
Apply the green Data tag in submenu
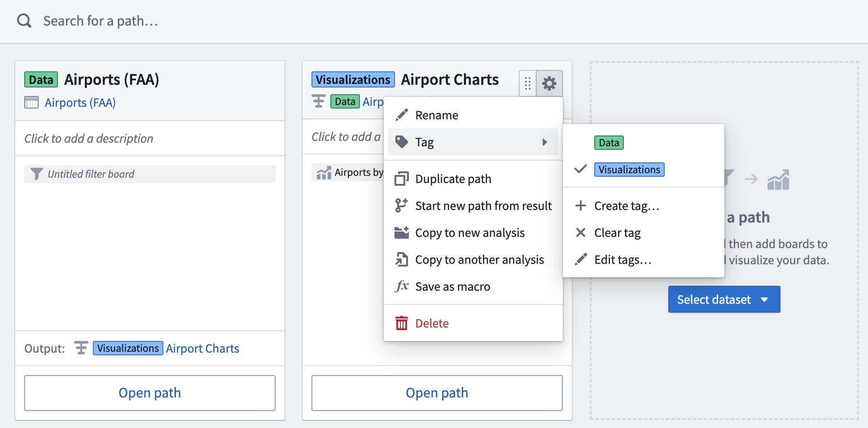point(609,143)
